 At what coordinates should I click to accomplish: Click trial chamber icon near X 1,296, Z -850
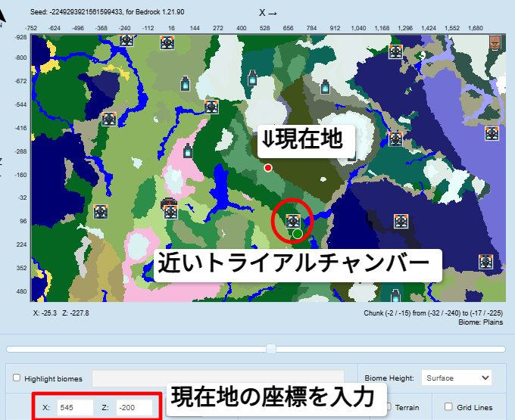(395, 52)
